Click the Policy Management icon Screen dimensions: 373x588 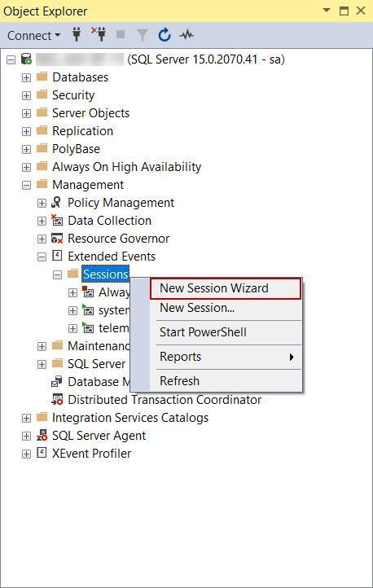point(56,203)
